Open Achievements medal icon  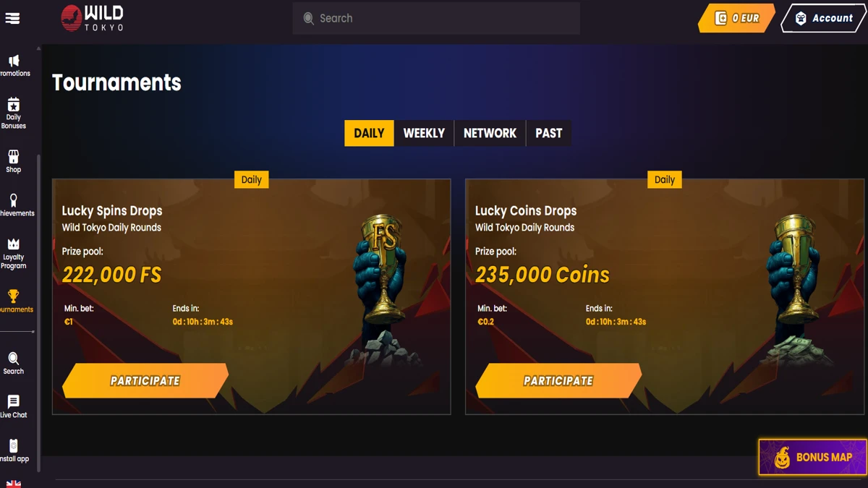(x=14, y=200)
